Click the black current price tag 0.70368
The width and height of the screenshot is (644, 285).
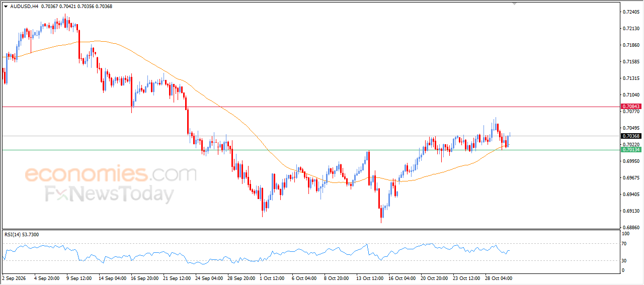[630, 136]
